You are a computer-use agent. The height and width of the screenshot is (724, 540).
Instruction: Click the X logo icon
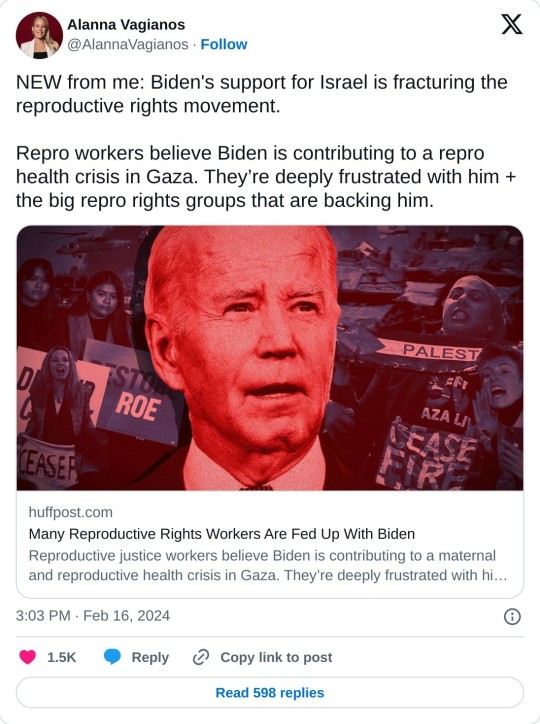click(511, 24)
